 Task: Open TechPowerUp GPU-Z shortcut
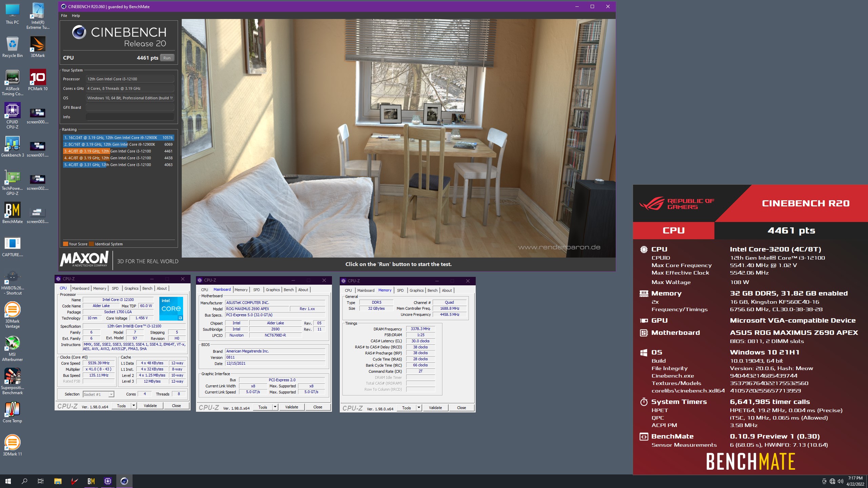pos(13,182)
